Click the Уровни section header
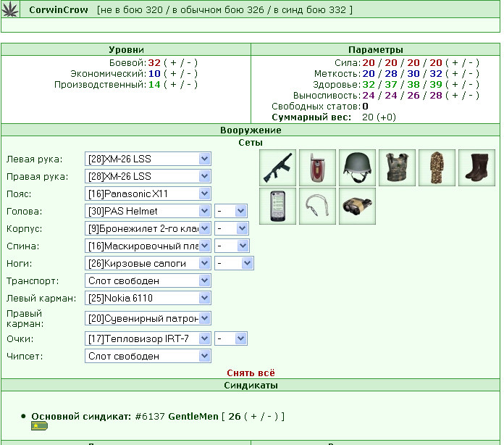The width and height of the screenshot is (504, 445). (x=126, y=50)
